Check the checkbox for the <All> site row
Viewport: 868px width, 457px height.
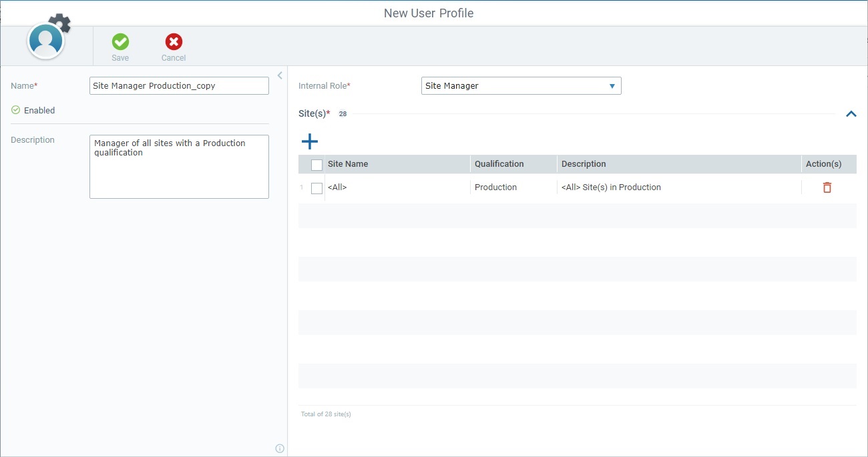click(x=316, y=187)
